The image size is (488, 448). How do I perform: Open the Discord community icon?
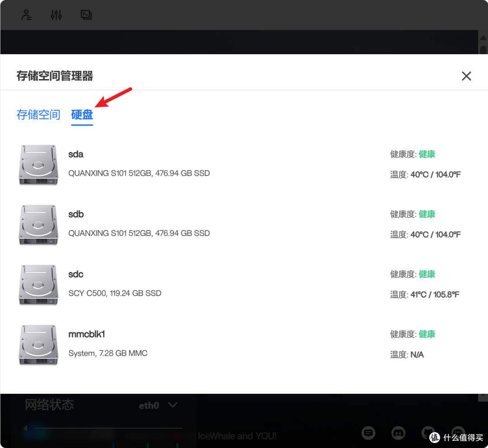398,433
